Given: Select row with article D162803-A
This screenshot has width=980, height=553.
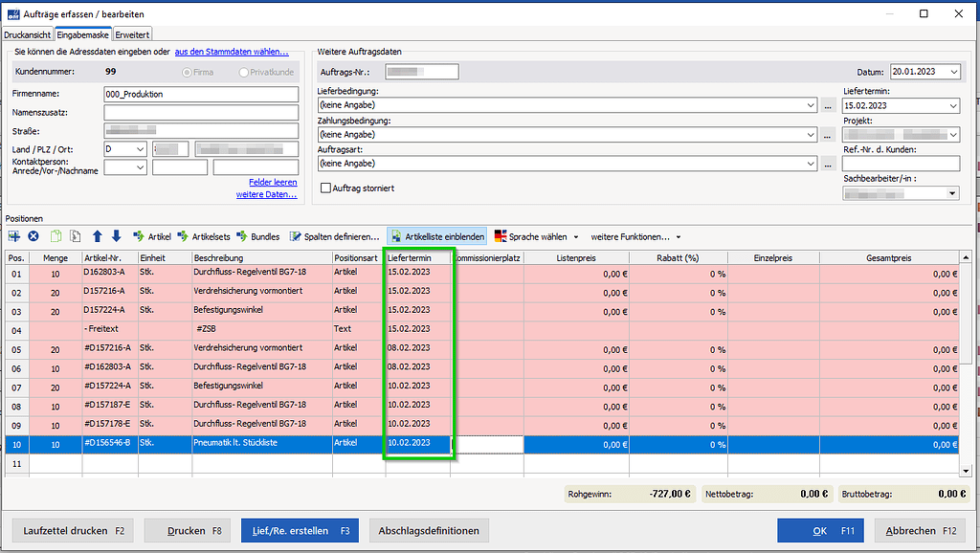Looking at the screenshot, I should (x=481, y=274).
